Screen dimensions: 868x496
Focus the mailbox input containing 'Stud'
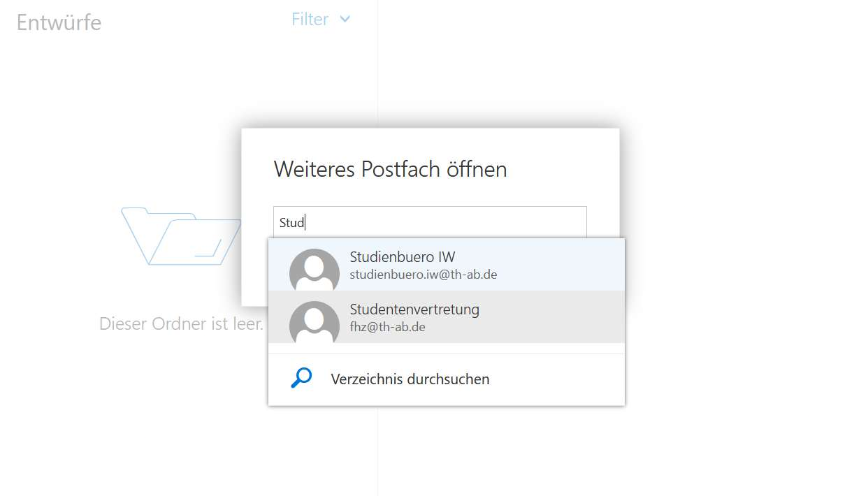pyautogui.click(x=430, y=222)
